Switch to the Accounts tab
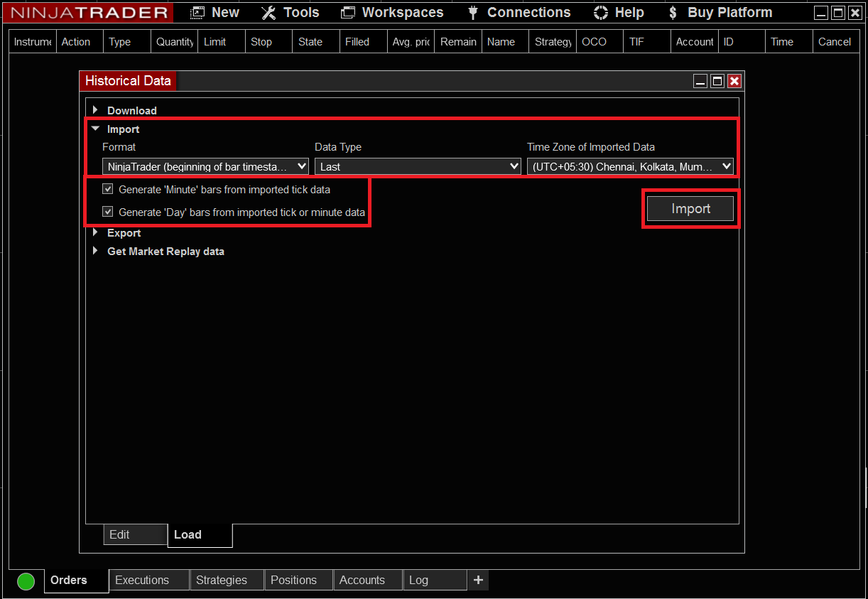The height and width of the screenshot is (599, 868). click(368, 580)
